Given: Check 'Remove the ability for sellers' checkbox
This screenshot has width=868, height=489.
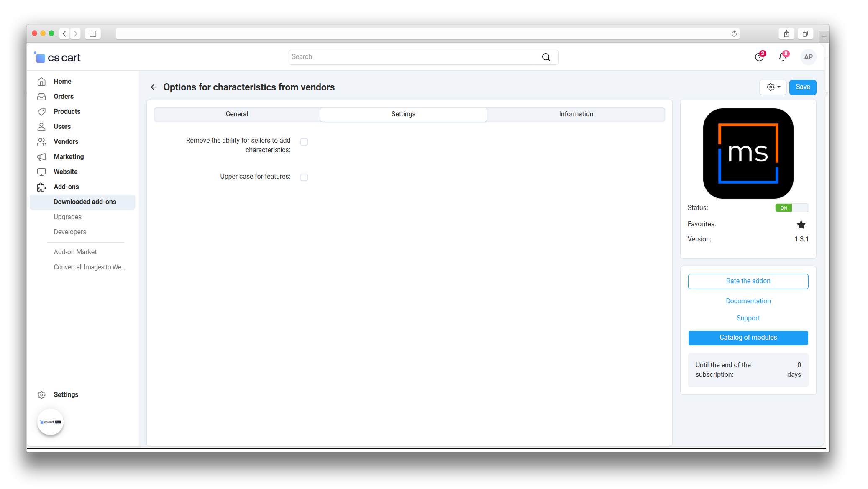Looking at the screenshot, I should [x=304, y=142].
